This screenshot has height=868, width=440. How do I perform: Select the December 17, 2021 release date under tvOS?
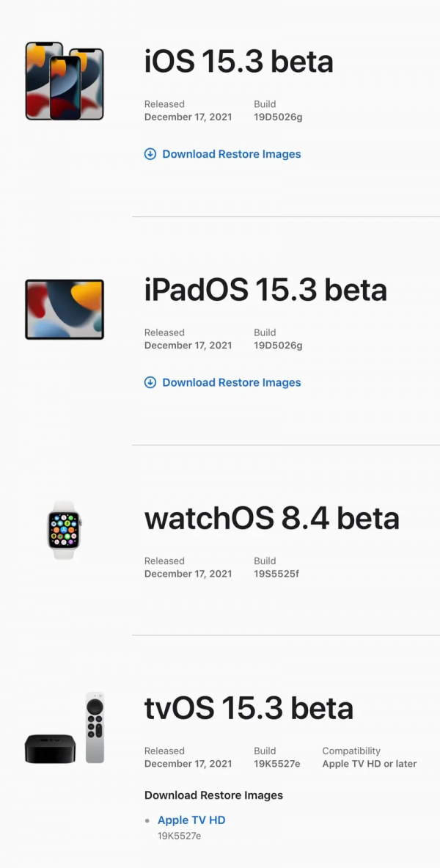coord(188,763)
